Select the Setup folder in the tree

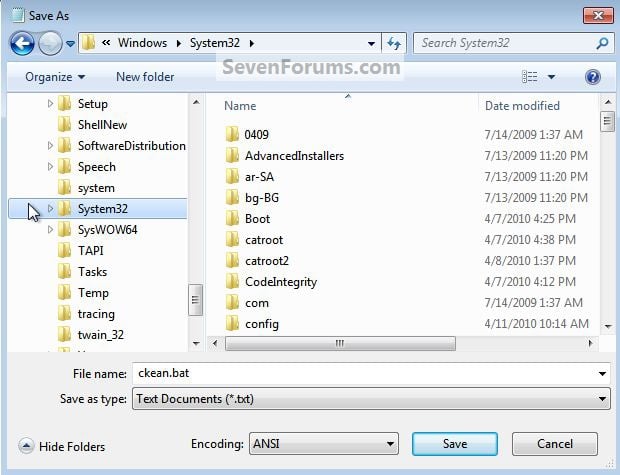pyautogui.click(x=93, y=104)
